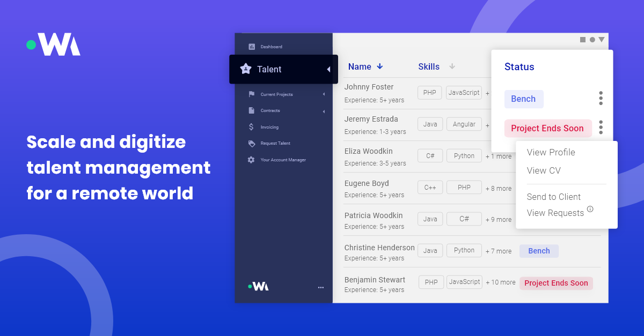Click Eugene Boyd's C++ skill tag
Image resolution: width=644 pixels, height=336 pixels.
tap(430, 188)
